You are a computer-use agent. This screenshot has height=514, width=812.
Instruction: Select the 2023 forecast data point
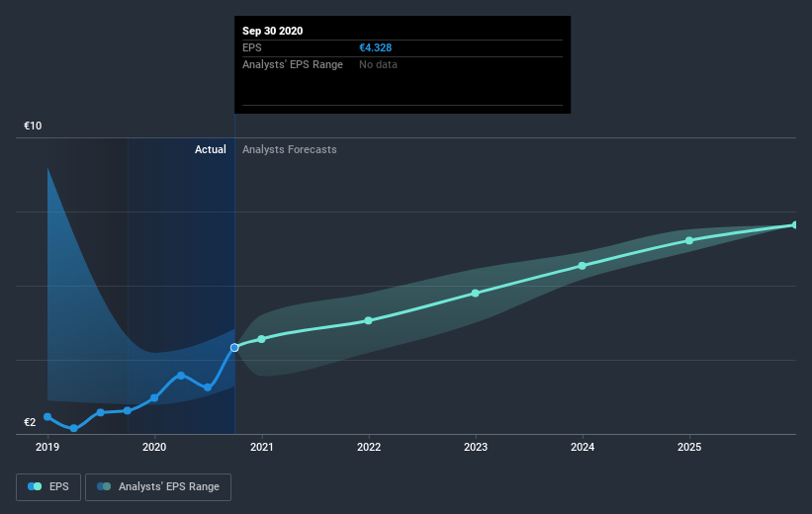pos(476,294)
